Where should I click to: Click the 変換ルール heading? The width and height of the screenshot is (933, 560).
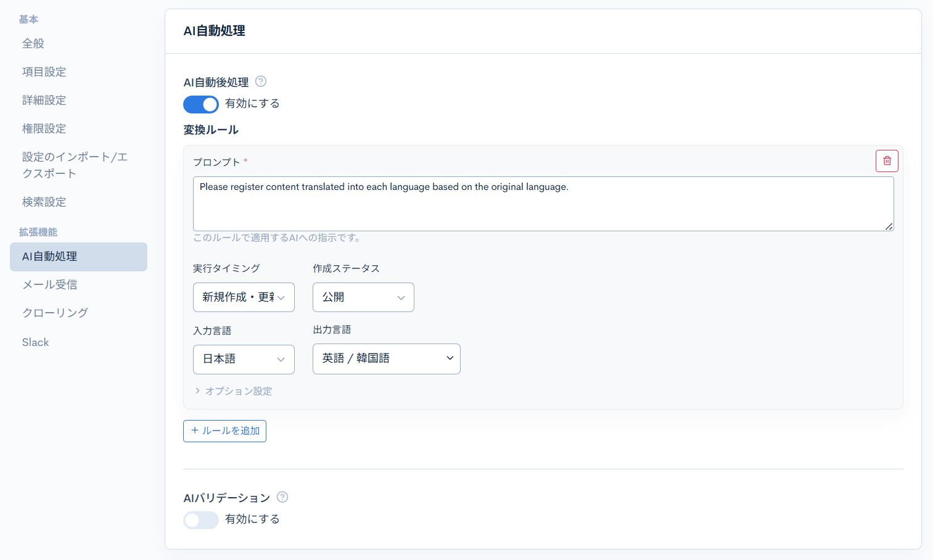pyautogui.click(x=211, y=130)
